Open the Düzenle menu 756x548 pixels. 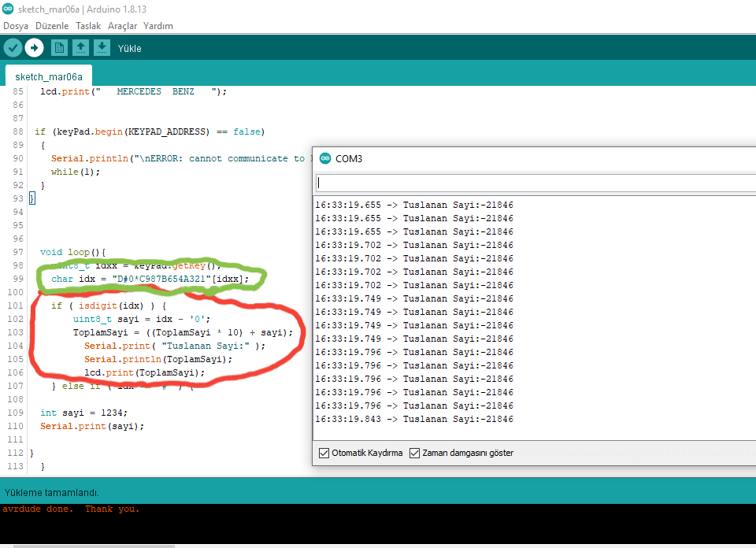click(52, 26)
